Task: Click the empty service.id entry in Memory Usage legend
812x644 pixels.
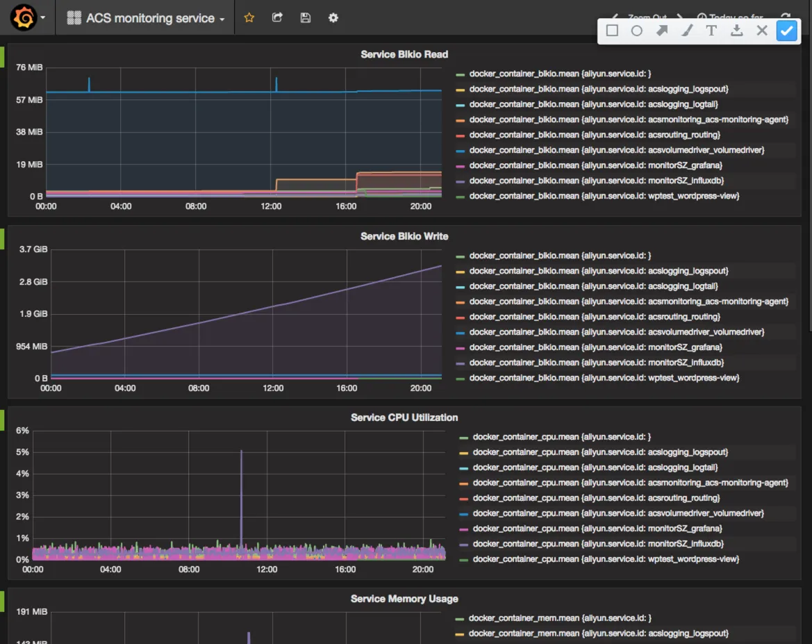Action: 560,618
